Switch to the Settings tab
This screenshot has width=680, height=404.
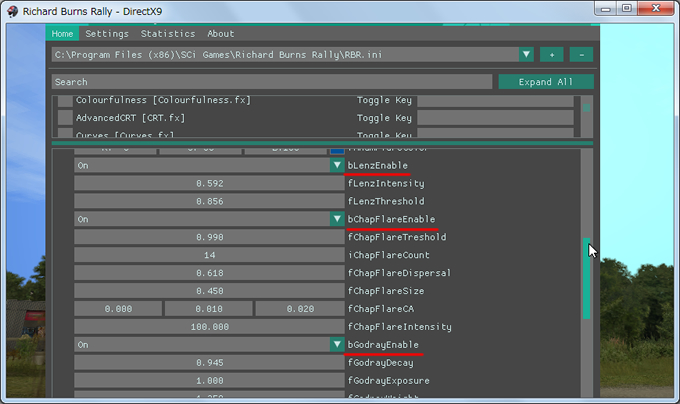click(107, 33)
